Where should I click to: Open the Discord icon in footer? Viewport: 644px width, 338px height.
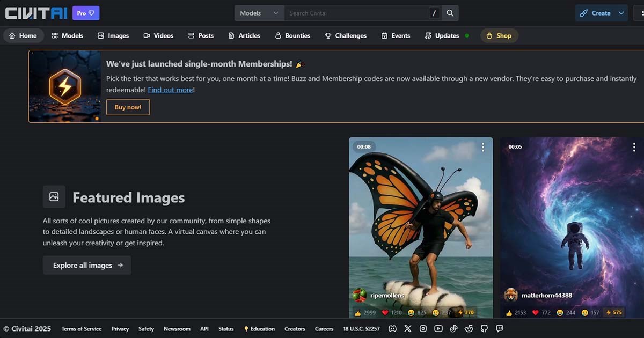point(392,328)
